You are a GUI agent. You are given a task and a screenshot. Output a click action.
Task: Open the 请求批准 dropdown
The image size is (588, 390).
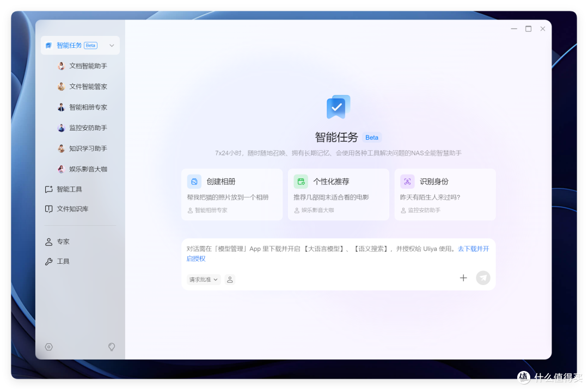tap(204, 280)
